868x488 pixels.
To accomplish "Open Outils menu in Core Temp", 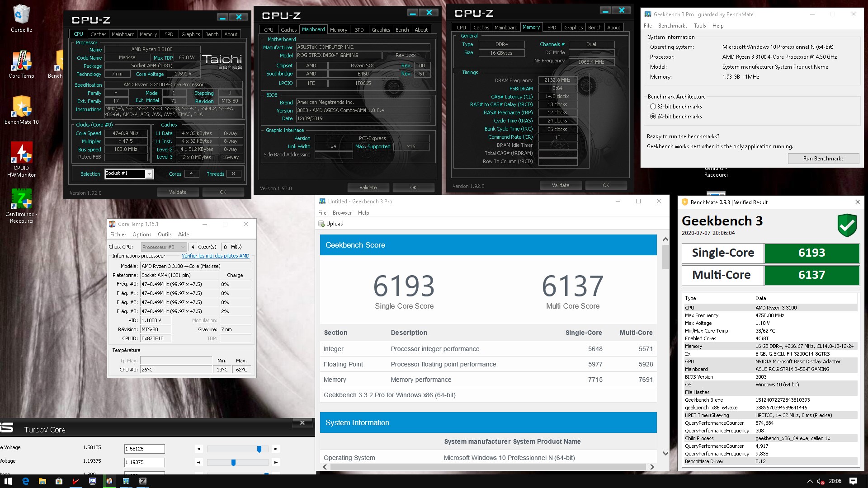I will pos(165,235).
